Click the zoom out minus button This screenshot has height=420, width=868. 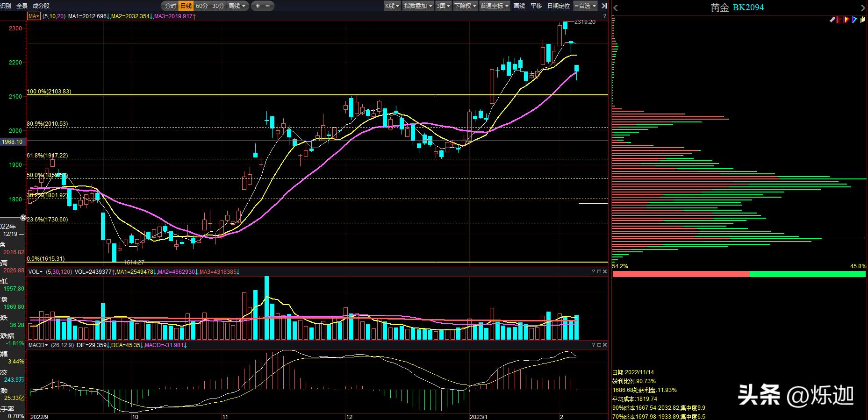click(x=268, y=6)
